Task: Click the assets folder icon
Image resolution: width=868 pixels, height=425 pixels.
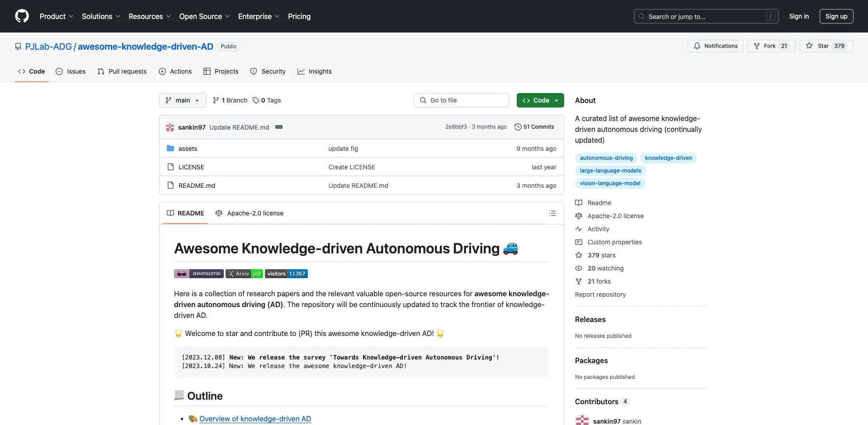Action: pos(170,148)
